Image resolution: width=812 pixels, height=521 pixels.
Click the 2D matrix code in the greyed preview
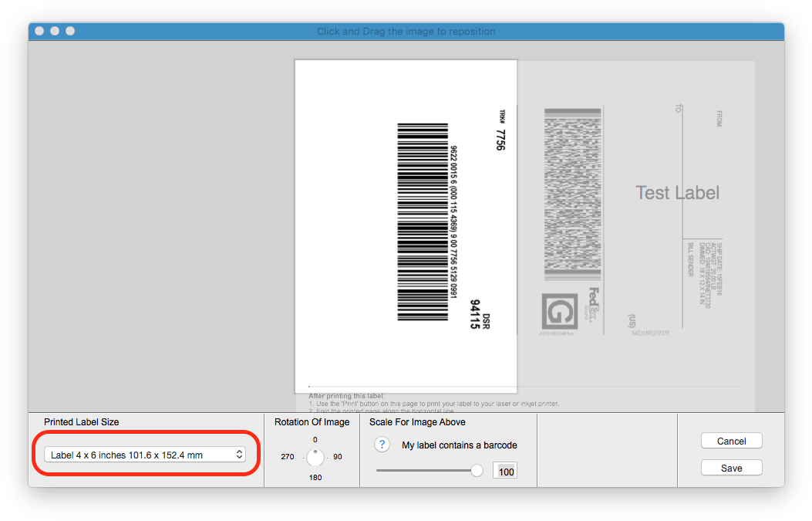[572, 194]
